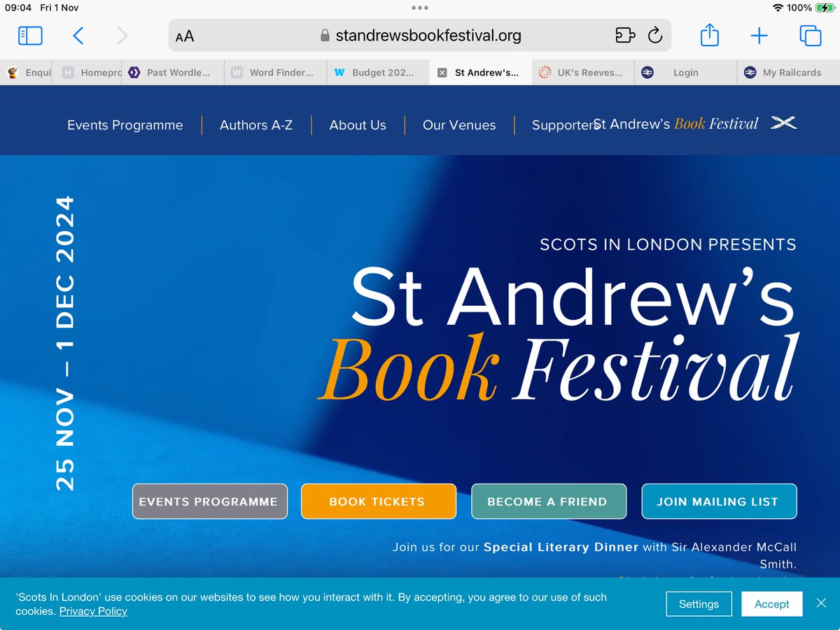Switch to the Enqui tab

pyautogui.click(x=26, y=72)
